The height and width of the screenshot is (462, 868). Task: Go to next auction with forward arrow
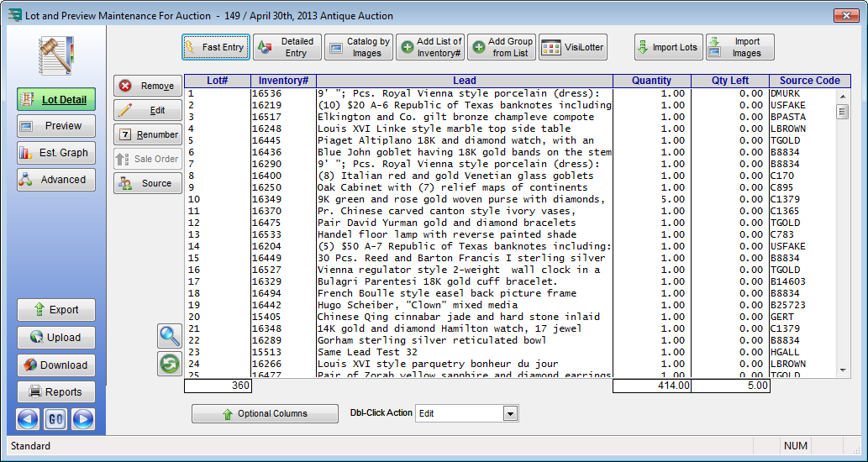[x=82, y=419]
